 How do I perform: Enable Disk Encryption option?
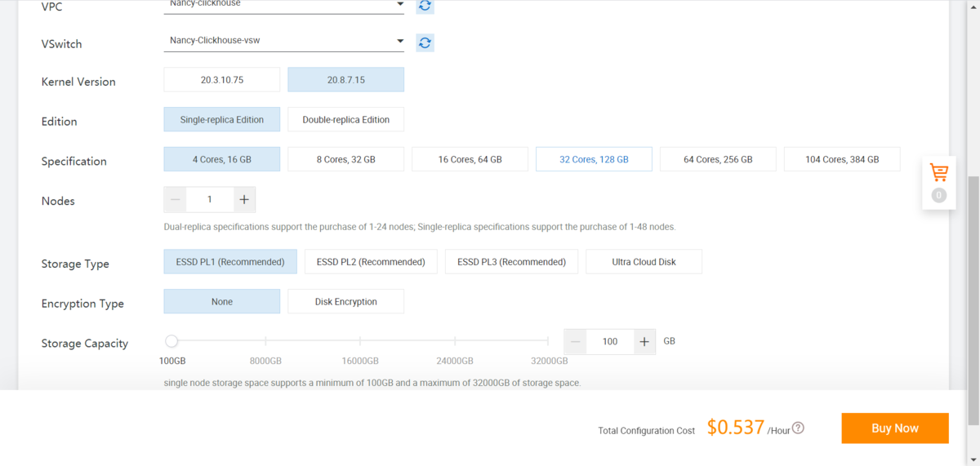[x=346, y=301]
